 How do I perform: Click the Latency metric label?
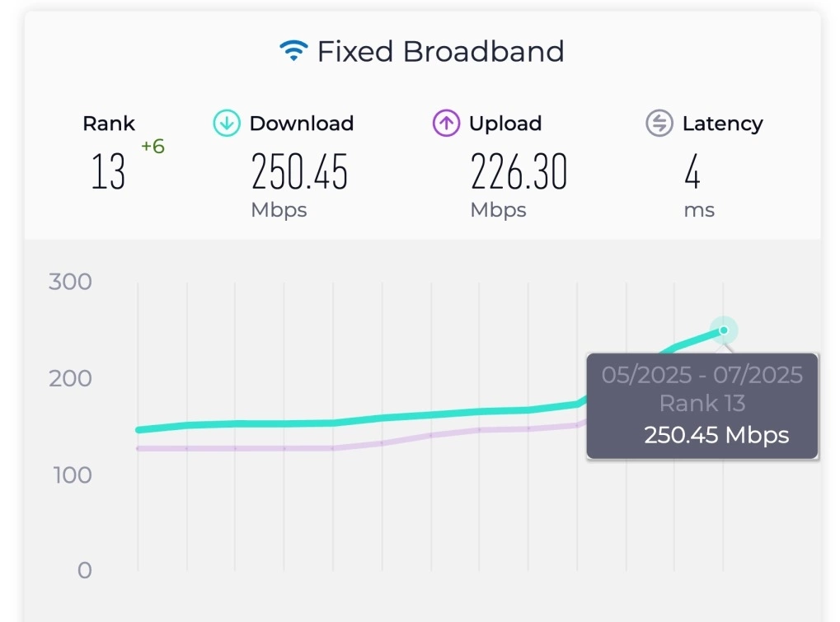(x=722, y=124)
